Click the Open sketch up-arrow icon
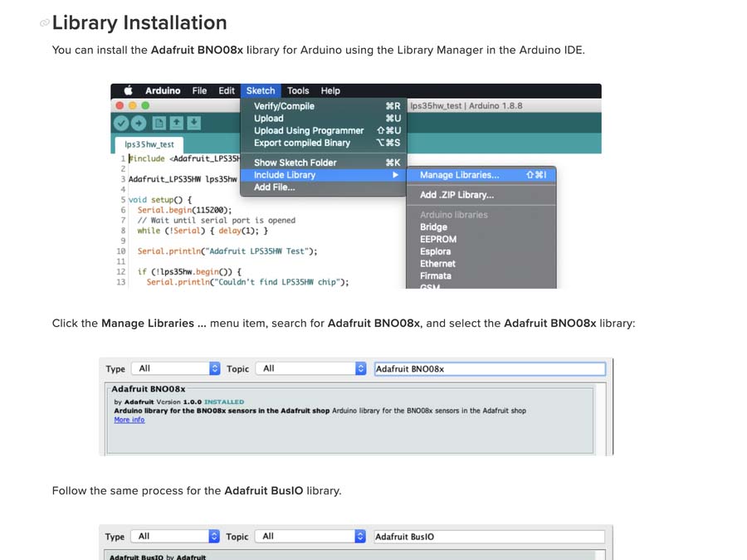Viewport: 747px width, 560px height. tap(177, 124)
